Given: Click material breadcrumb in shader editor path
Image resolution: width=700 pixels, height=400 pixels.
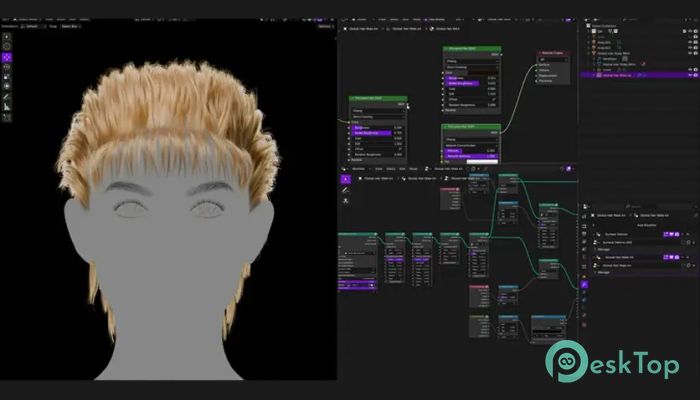Looking at the screenshot, I should (447, 29).
